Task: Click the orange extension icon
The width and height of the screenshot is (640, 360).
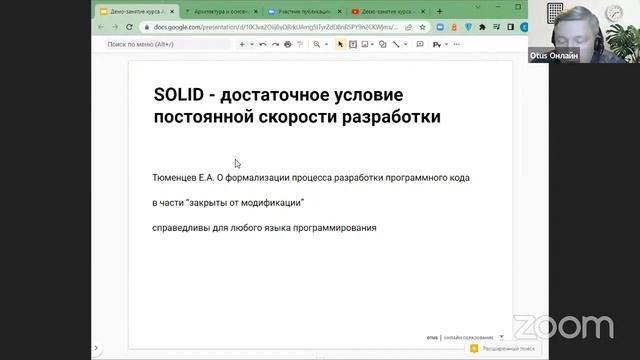Action: click(454, 27)
